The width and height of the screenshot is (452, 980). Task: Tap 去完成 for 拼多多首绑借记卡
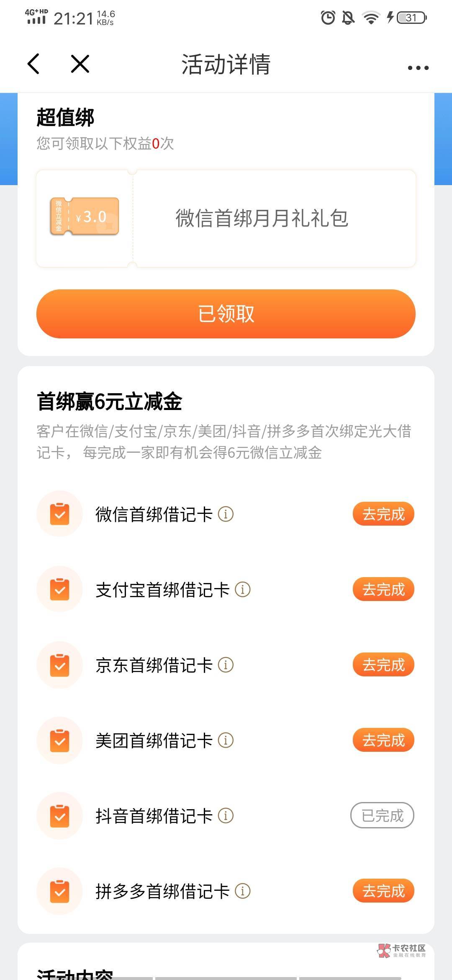[x=383, y=891]
